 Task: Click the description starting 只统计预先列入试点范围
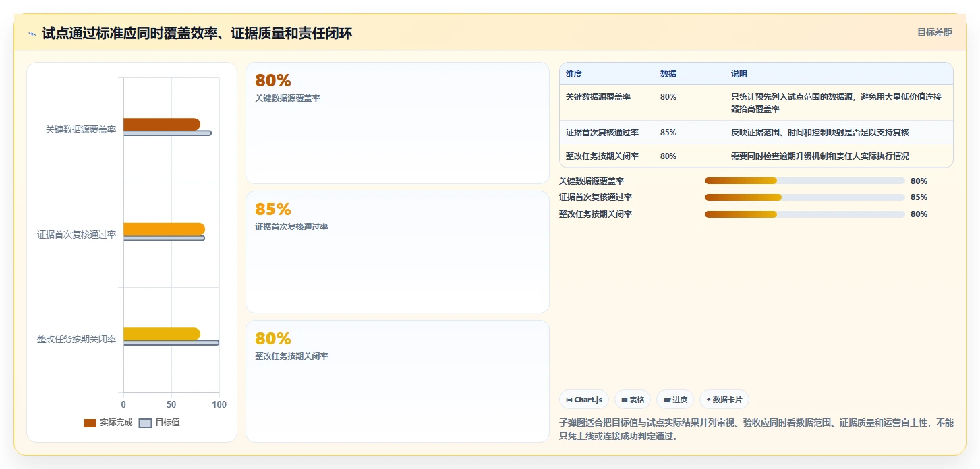click(837, 102)
